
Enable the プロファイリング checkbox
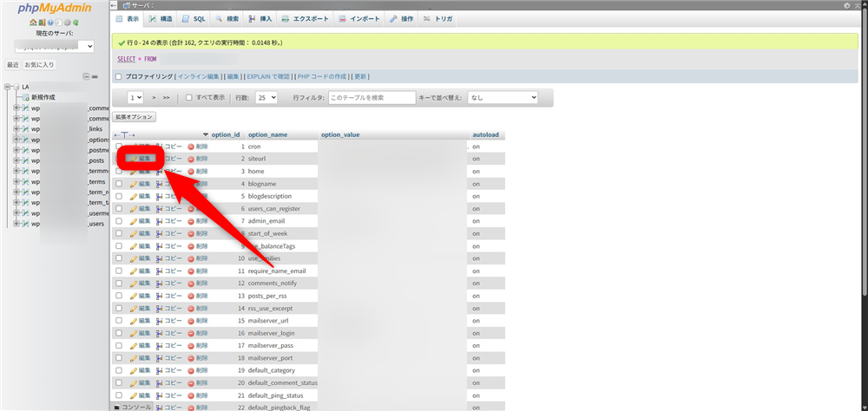[118, 76]
